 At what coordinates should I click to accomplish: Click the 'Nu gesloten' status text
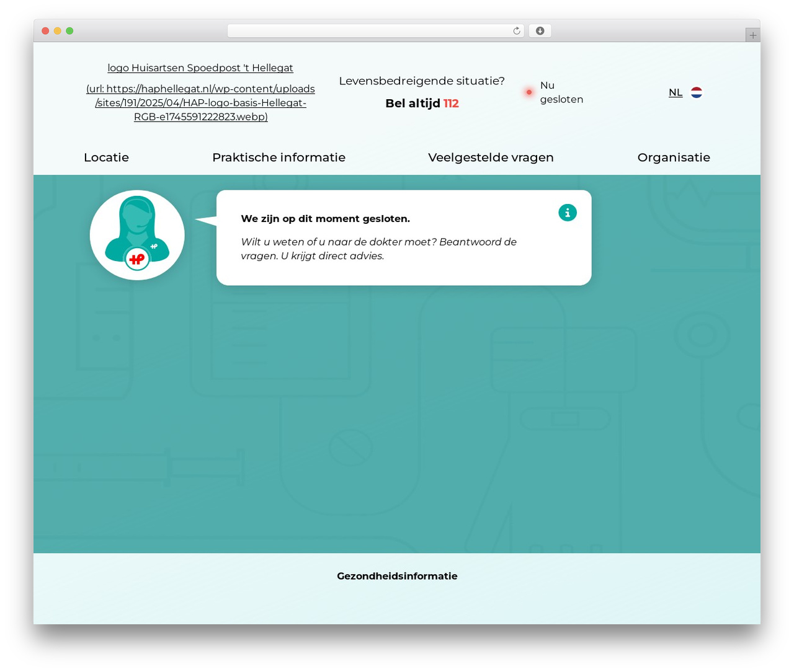(561, 92)
